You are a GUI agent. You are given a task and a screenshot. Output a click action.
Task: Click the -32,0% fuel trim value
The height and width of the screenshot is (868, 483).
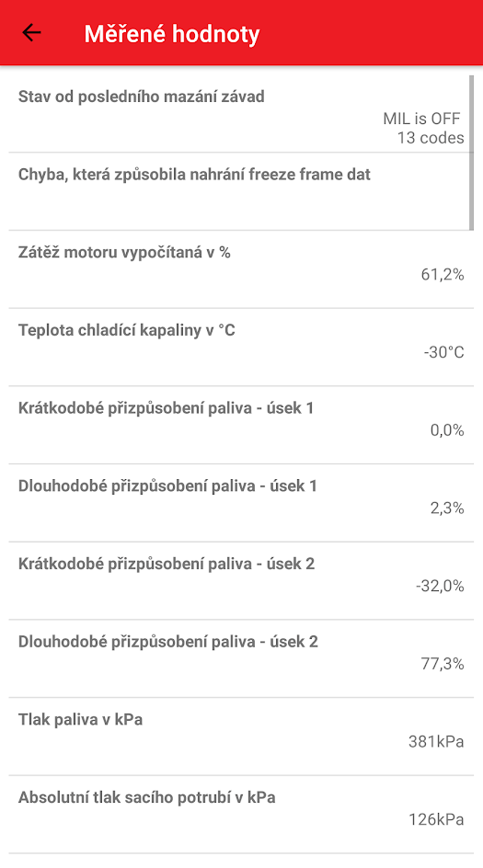click(441, 587)
